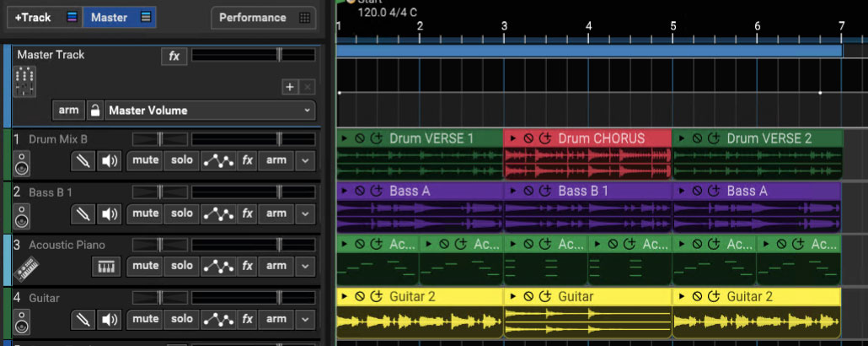
Task: Arm the Master Volume automation
Action: (x=68, y=110)
